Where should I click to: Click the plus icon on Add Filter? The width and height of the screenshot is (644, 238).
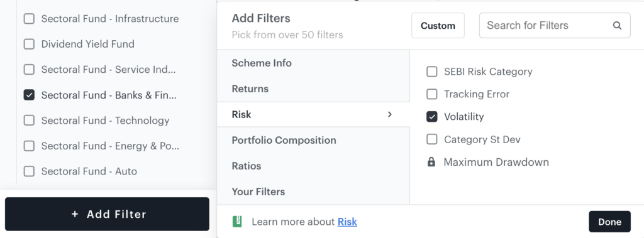75,214
